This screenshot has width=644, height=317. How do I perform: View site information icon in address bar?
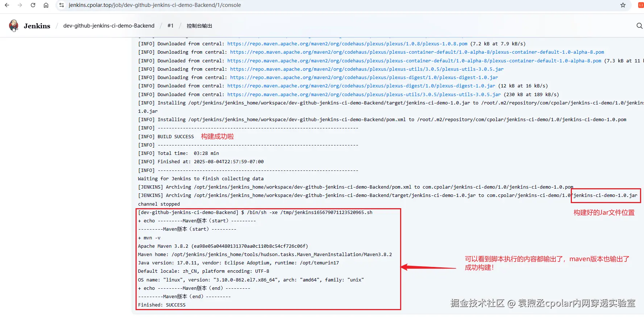pyautogui.click(x=62, y=5)
